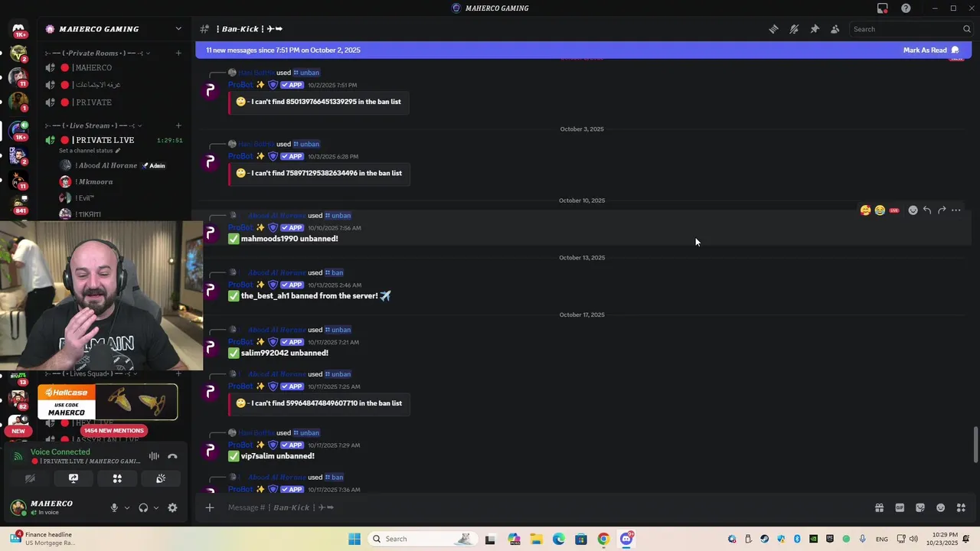The height and width of the screenshot is (551, 980).
Task: Open emoji picker
Action: click(x=941, y=507)
